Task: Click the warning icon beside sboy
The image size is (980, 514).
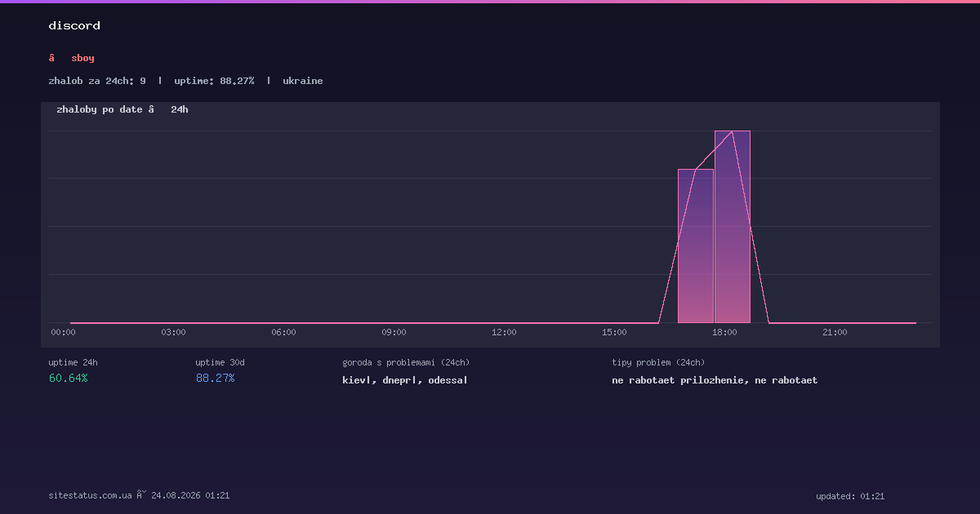Action: pyautogui.click(x=51, y=58)
